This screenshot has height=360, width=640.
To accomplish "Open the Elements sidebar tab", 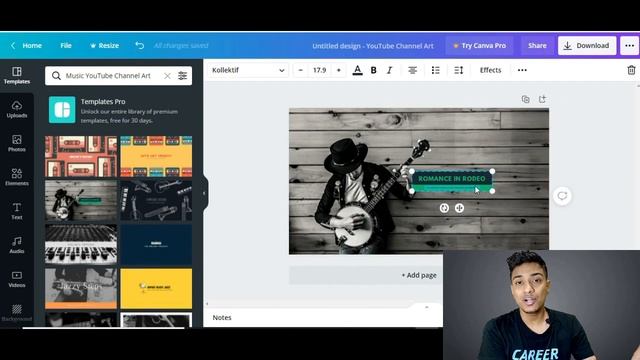I will (x=17, y=177).
